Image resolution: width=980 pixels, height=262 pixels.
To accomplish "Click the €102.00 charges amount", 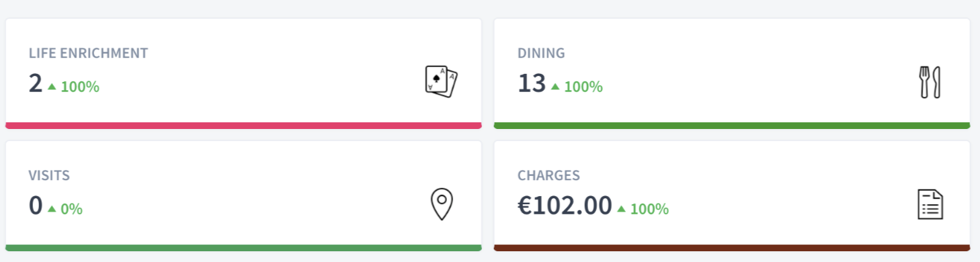I will point(565,206).
